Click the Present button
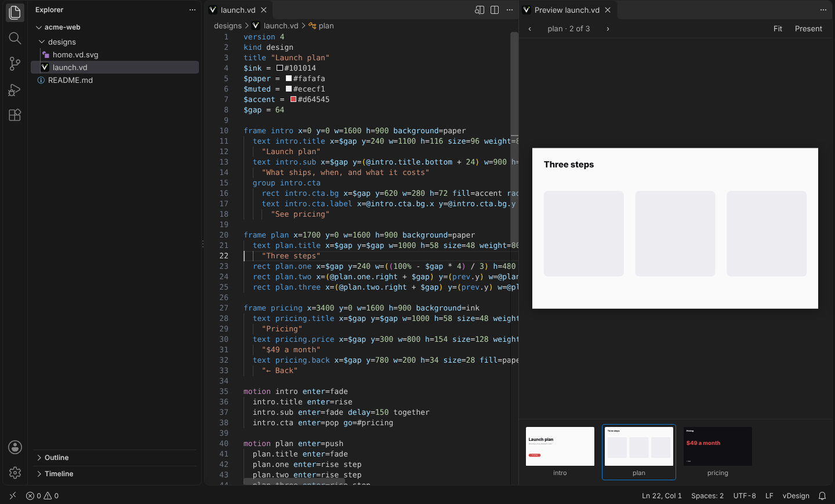Viewport: 835px width, 504px height. pos(808,29)
